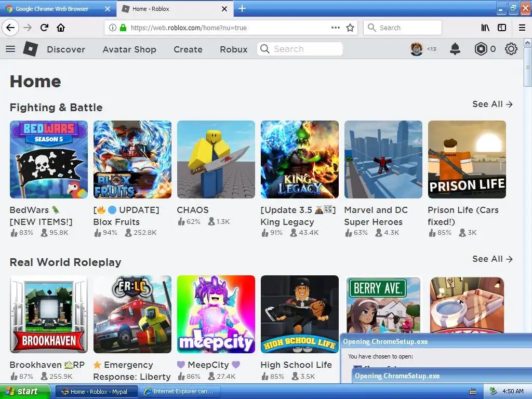The image size is (532, 399).
Task: Open the Create menu item
Action: tap(188, 49)
